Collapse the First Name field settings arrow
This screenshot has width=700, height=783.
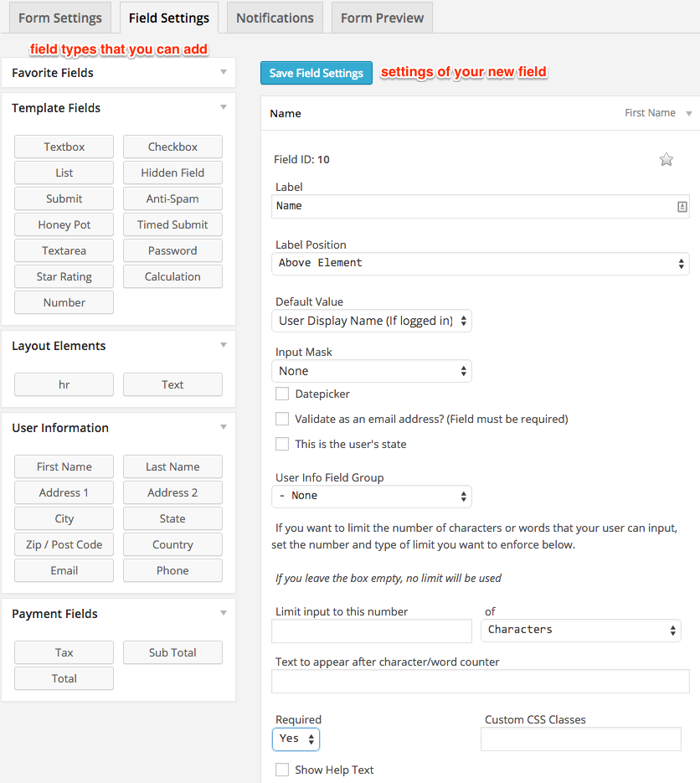[689, 114]
